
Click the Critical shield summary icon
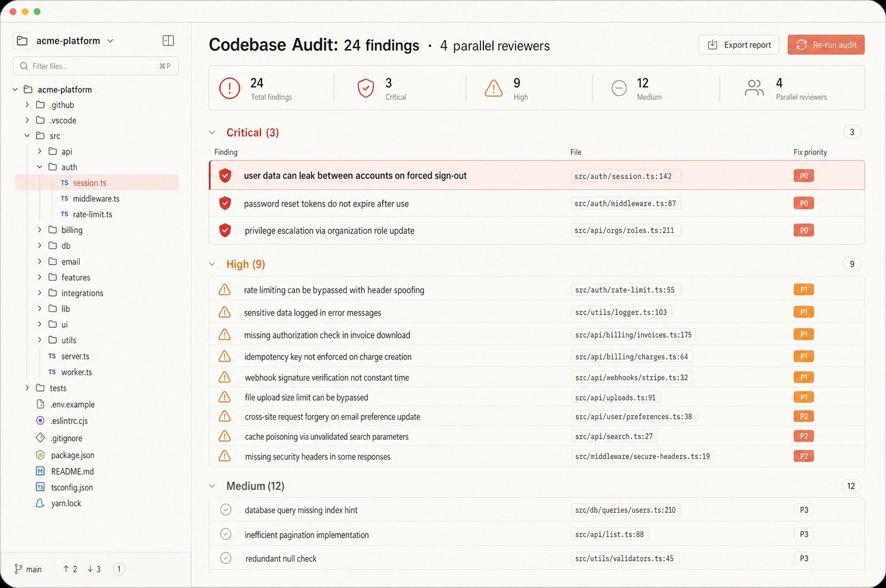tap(366, 88)
